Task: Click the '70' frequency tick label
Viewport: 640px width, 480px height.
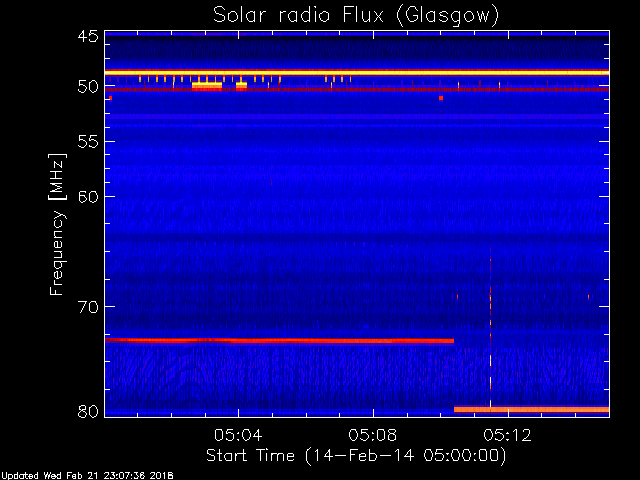Action: tap(88, 307)
